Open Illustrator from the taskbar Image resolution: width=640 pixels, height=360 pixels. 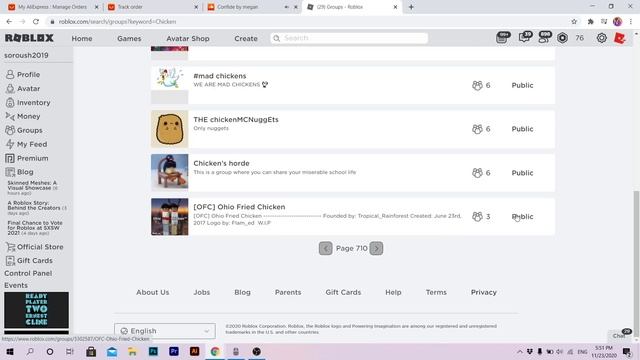tap(195, 351)
